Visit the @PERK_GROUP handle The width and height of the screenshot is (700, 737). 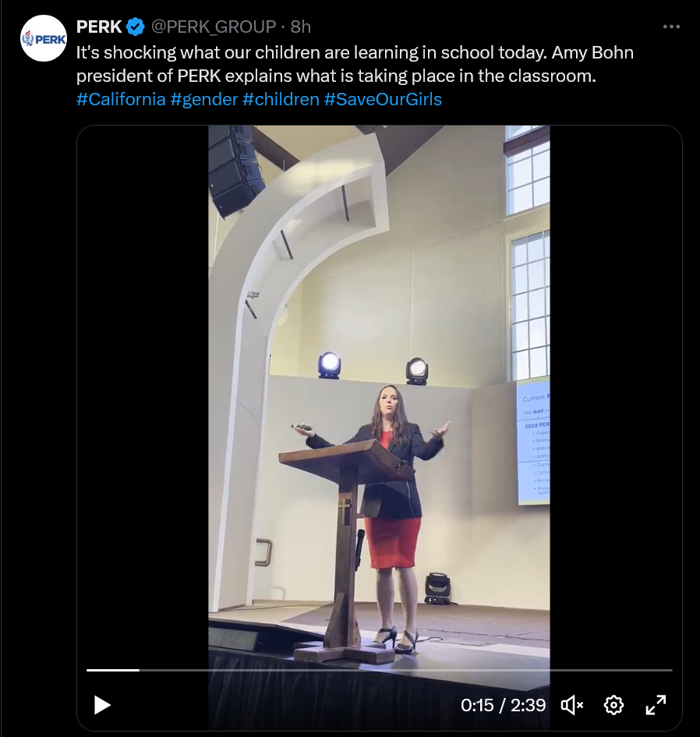point(214,27)
